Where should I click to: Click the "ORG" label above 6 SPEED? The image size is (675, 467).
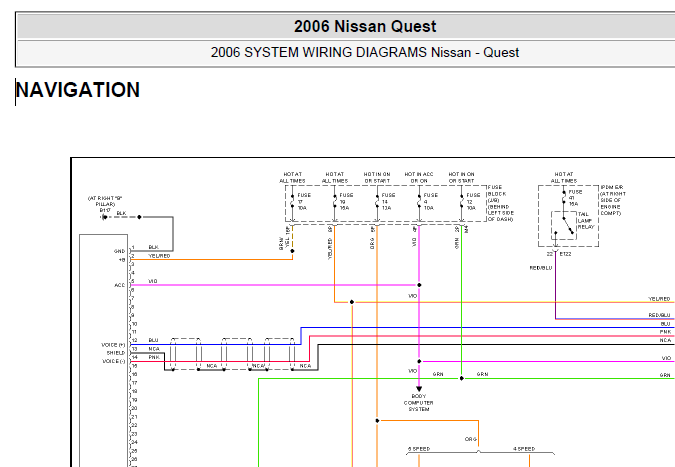tap(471, 439)
